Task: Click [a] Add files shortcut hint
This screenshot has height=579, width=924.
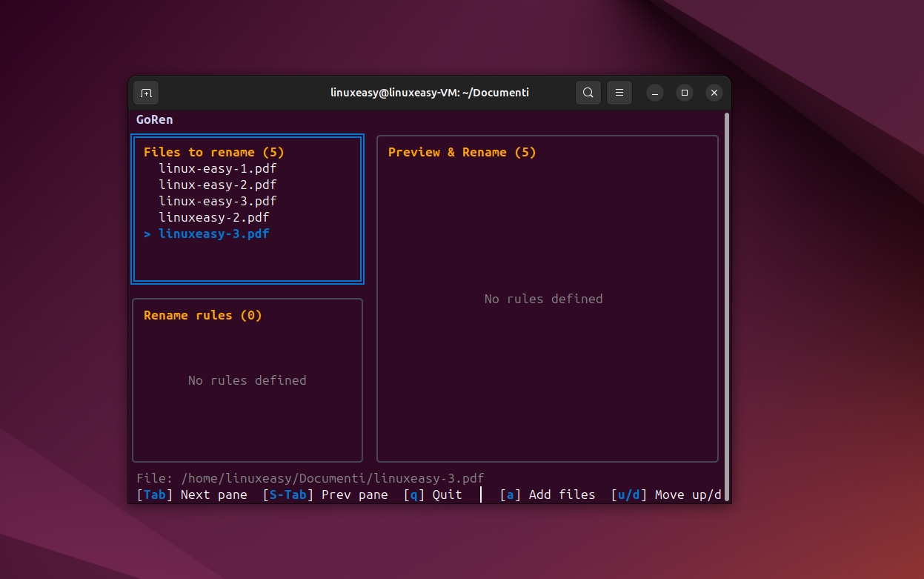Action: pos(548,494)
